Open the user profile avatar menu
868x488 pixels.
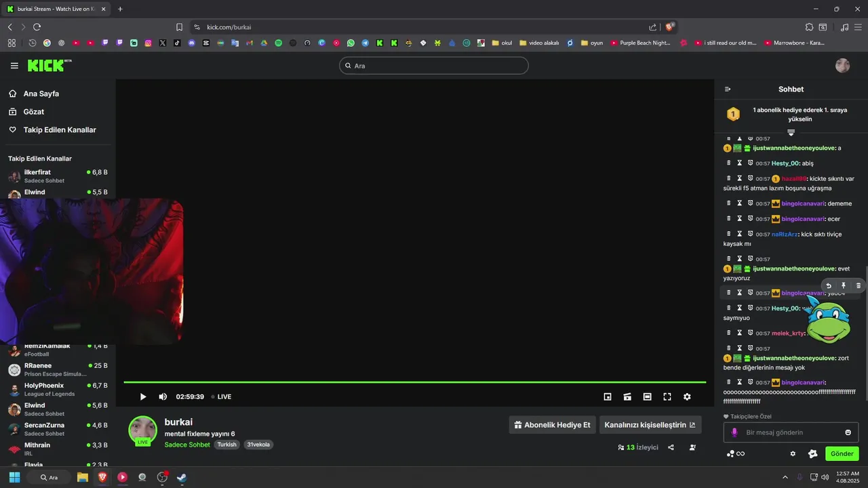coord(842,66)
